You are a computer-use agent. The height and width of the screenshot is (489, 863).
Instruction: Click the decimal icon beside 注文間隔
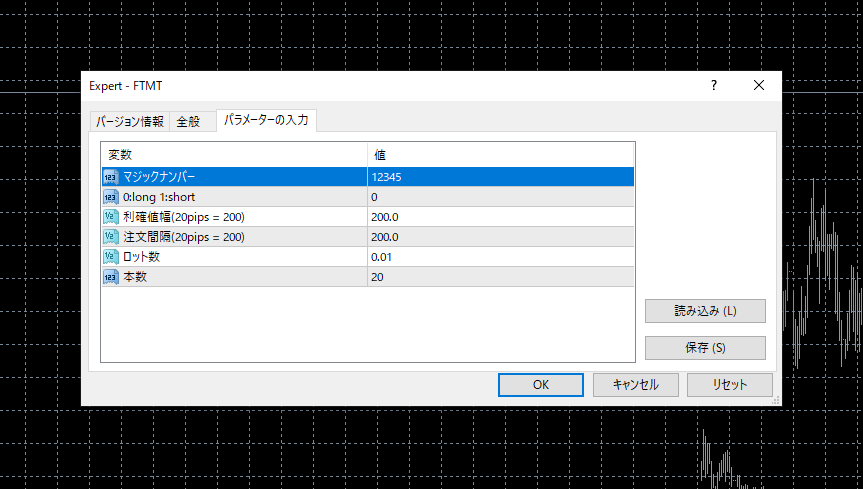pos(110,237)
